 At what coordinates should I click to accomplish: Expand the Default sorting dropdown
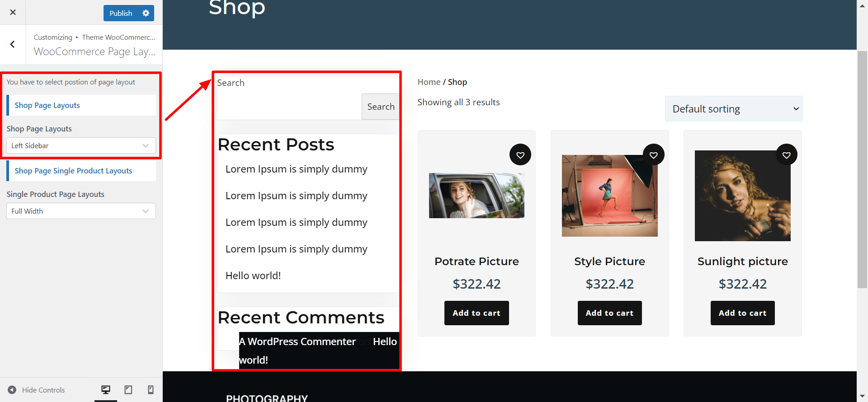[733, 109]
